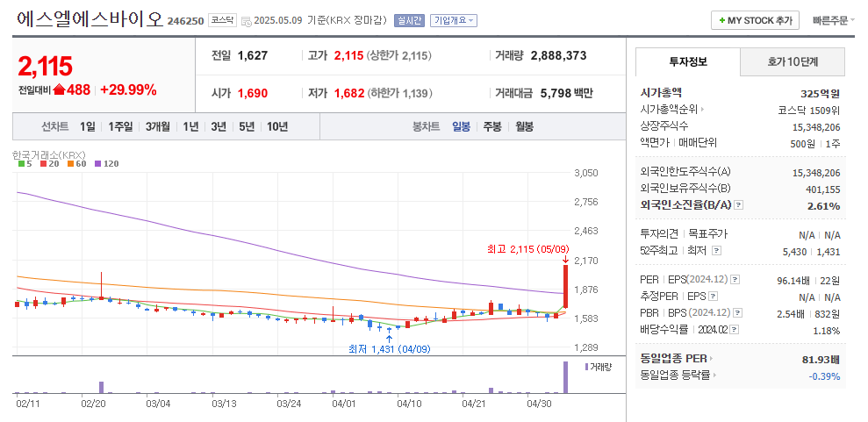The height and width of the screenshot is (422, 868).
Task: Switch to the 호가10단계 tab
Action: click(x=793, y=62)
